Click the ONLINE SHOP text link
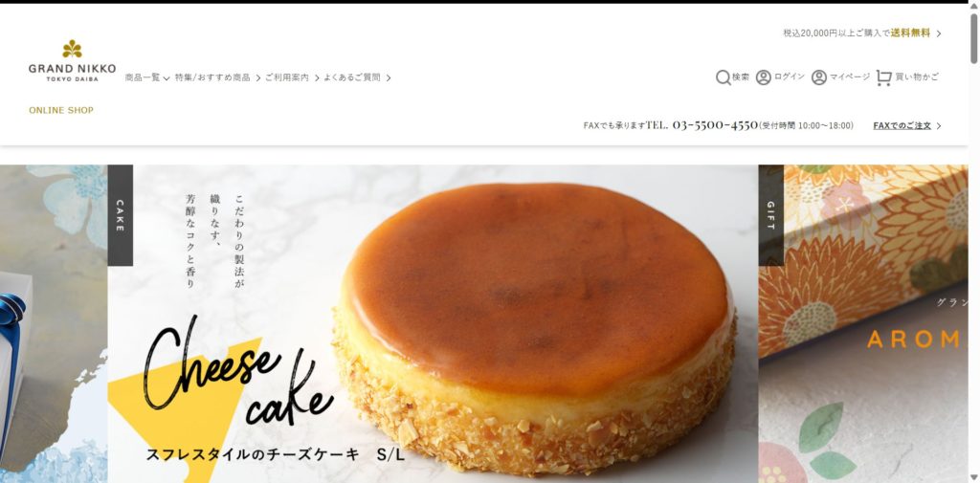The width and height of the screenshot is (980, 483). (x=61, y=110)
